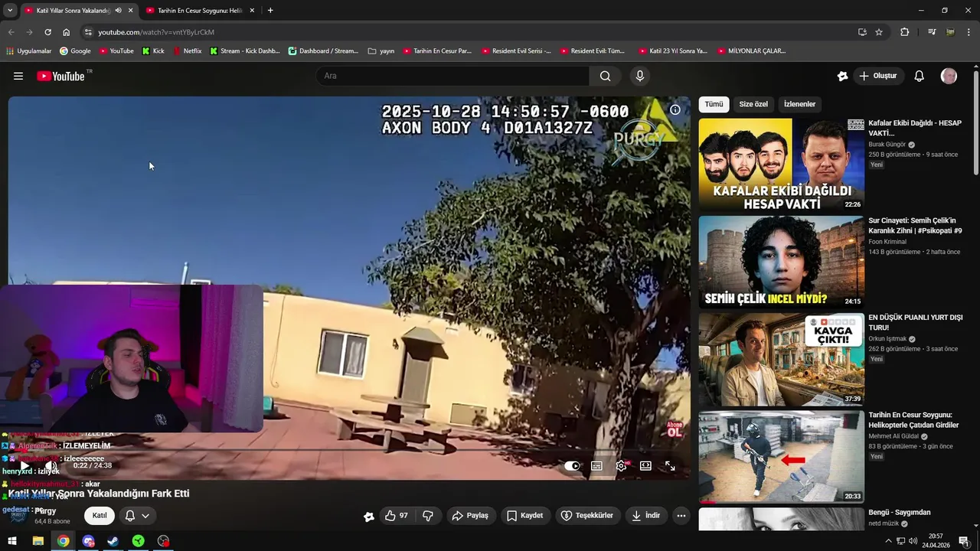Image resolution: width=980 pixels, height=551 pixels.
Task: Like the video with 97 likes
Action: [397, 516]
